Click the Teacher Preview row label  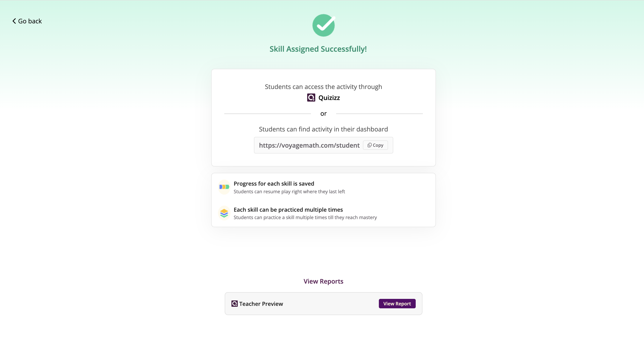point(261,304)
